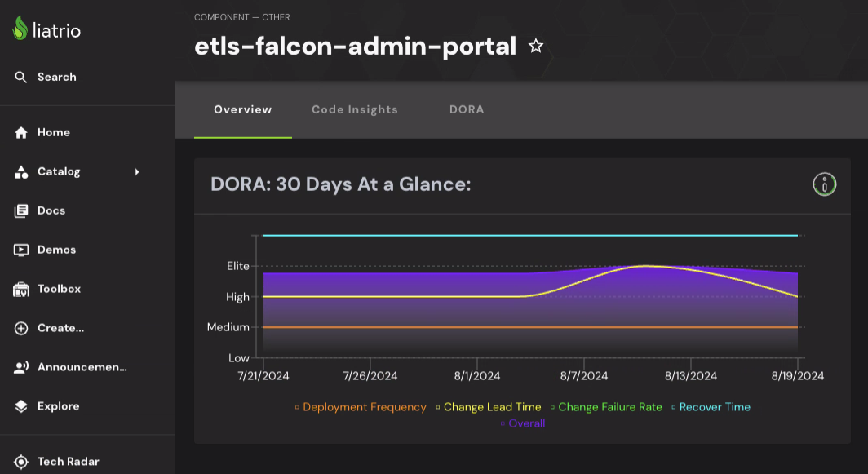The width and height of the screenshot is (868, 474).
Task: Open the DORA info circle icon
Action: pyautogui.click(x=824, y=184)
